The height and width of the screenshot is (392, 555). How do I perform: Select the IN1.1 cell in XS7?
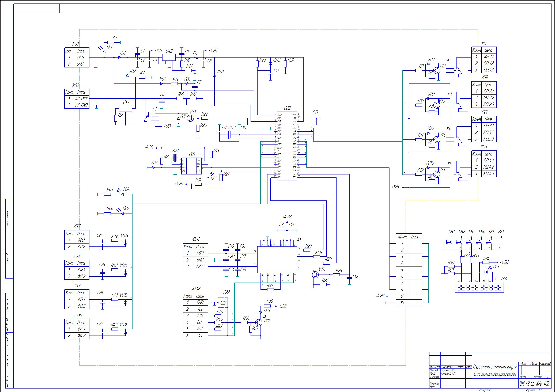coord(81,240)
